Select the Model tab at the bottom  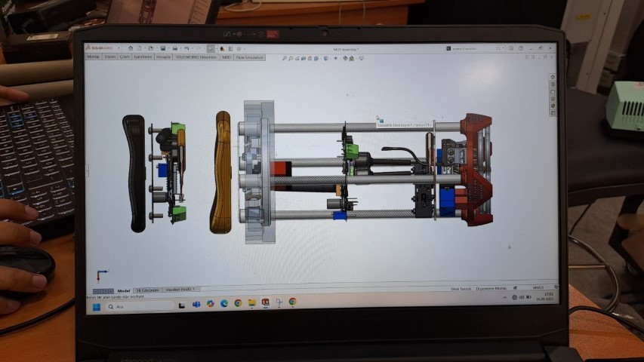[124, 290]
